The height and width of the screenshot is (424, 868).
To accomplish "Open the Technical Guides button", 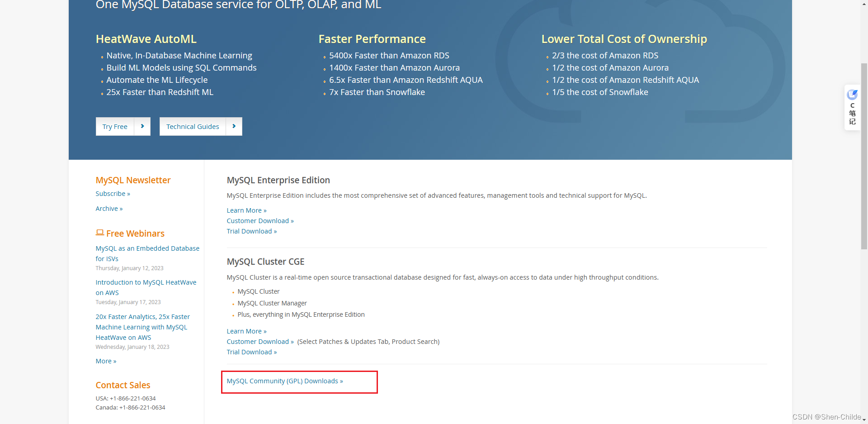I will pos(193,127).
